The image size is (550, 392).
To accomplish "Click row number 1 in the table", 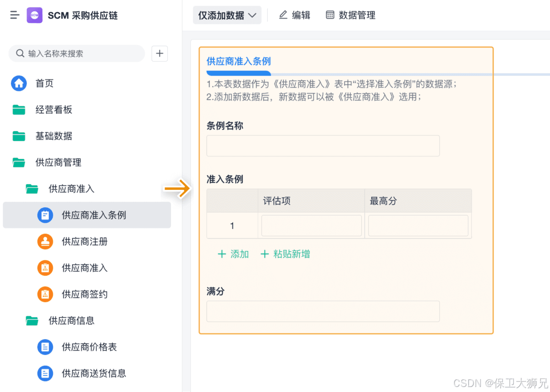I will (232, 226).
